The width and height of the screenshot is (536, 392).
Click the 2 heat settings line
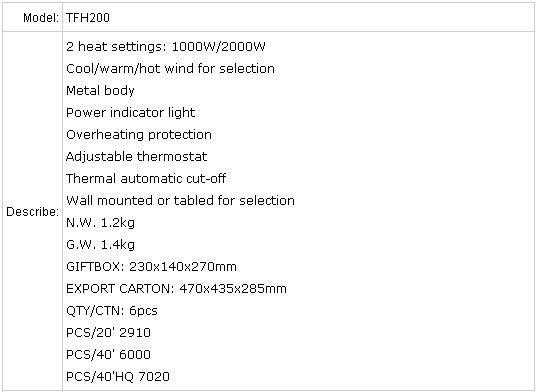[166, 46]
